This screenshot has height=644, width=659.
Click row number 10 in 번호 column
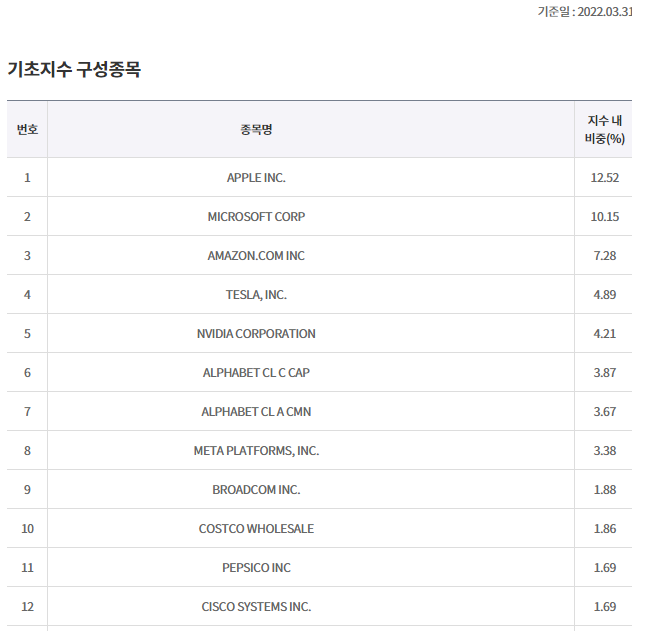(27, 529)
